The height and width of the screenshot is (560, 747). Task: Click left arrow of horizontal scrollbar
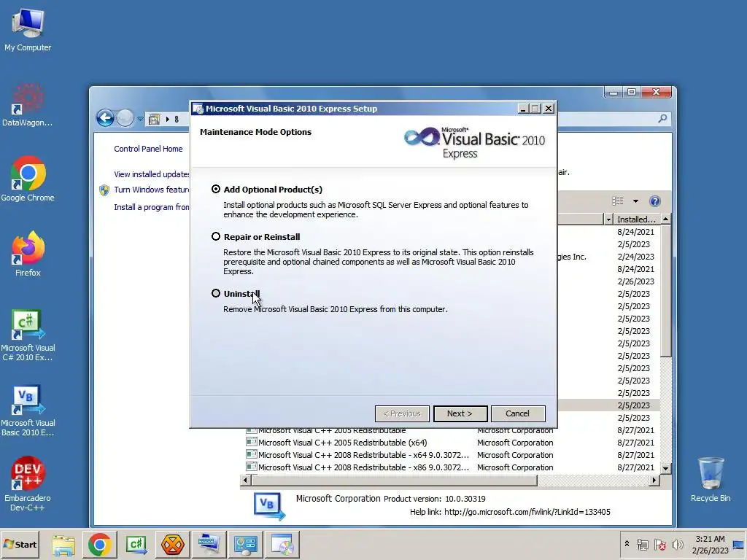(x=245, y=480)
